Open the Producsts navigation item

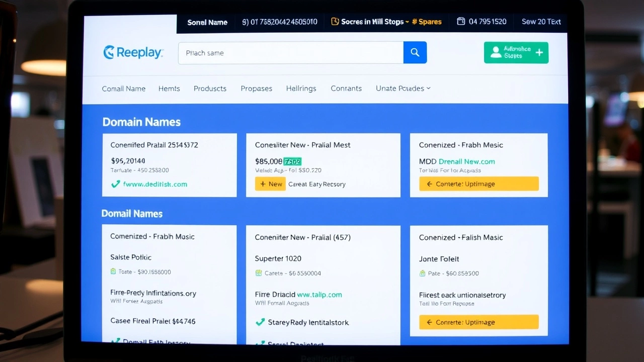click(210, 88)
